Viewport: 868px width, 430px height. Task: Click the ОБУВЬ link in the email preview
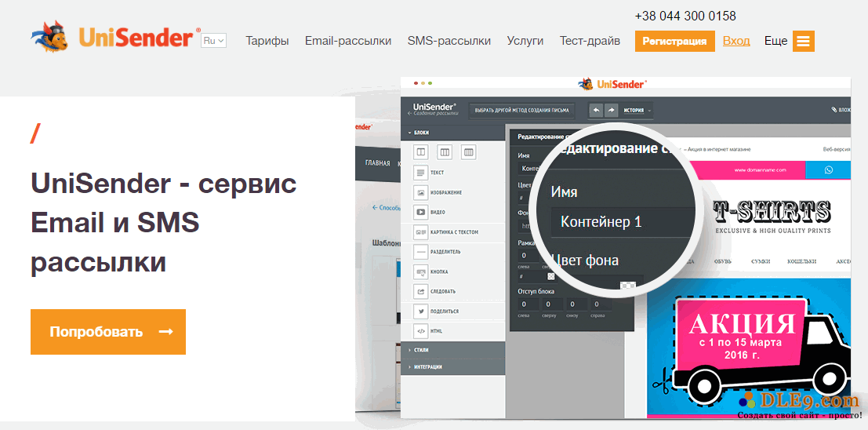click(723, 261)
